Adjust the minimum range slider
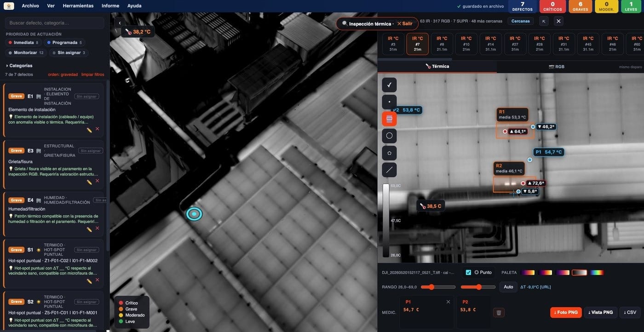Viewport: 644px width, 332px height. (438, 287)
